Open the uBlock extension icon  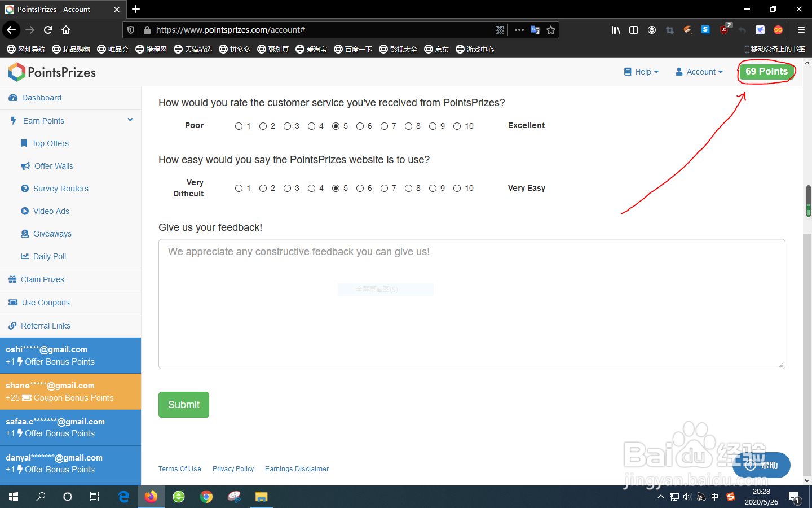pos(725,29)
